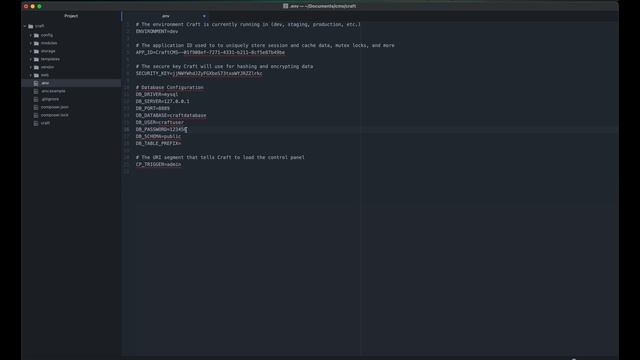Switch to the .env editor tab
This screenshot has width=640, height=360.
pos(165,16)
